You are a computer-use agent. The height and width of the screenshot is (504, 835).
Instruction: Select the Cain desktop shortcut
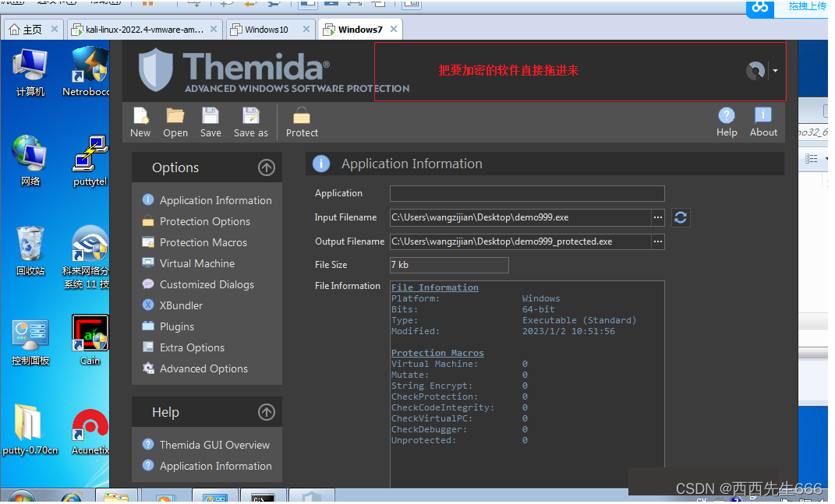pos(90,340)
